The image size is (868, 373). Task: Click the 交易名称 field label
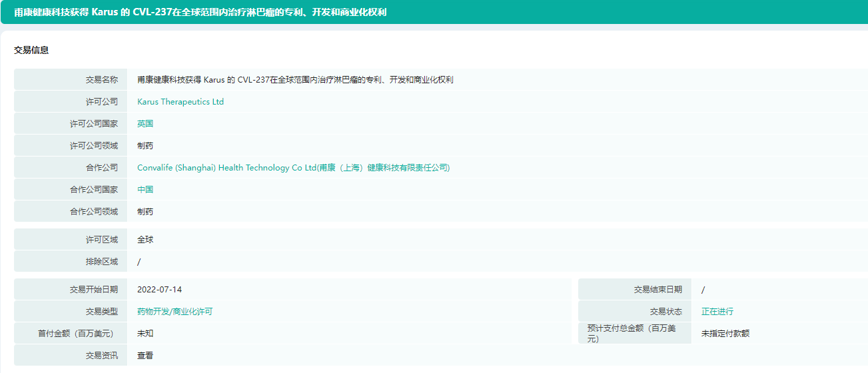(x=101, y=80)
